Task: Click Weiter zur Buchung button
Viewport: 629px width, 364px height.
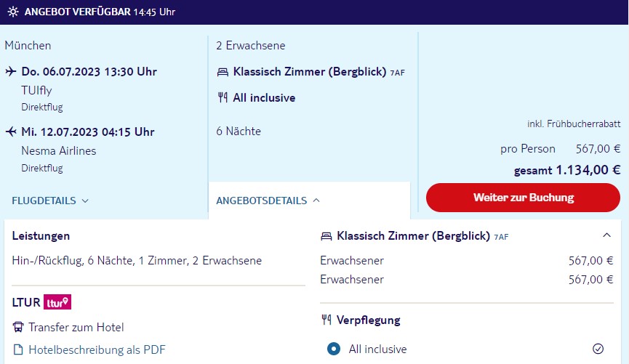Action: coord(523,198)
